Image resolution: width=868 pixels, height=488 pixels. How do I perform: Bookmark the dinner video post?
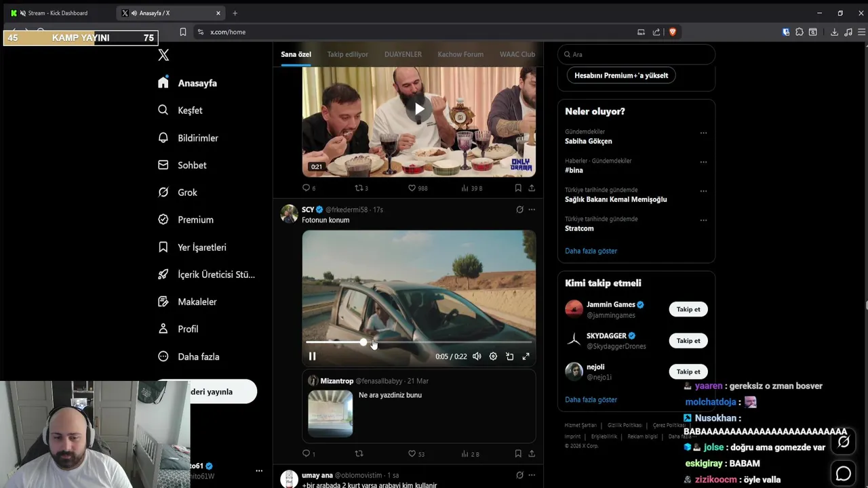click(518, 188)
